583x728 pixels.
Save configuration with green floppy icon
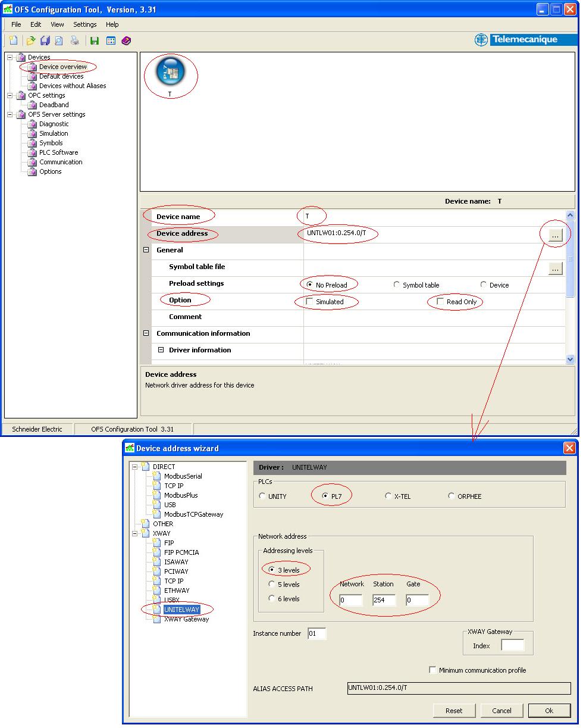pyautogui.click(x=95, y=40)
